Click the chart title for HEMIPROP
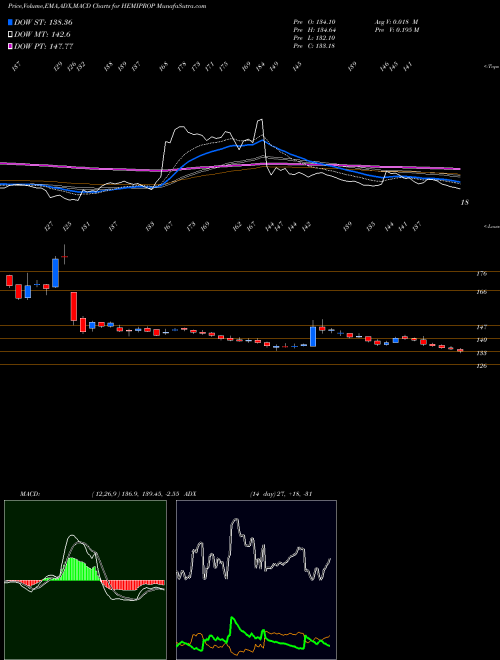Image resolution: width=500 pixels, height=660 pixels. point(107,6)
